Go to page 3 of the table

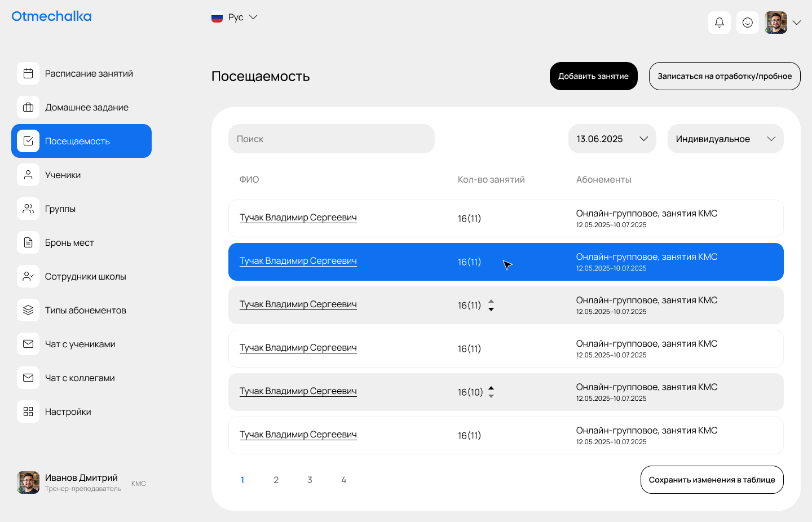310,480
